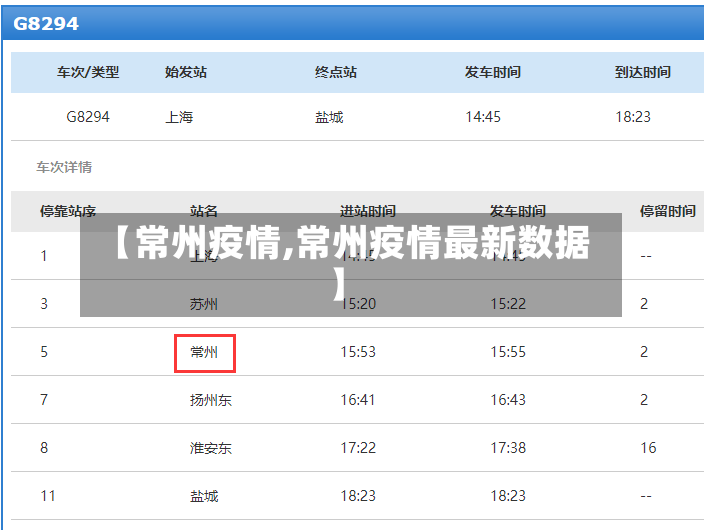Click stop order 7 in the 扬州东 row
Screen dimensions: 704x530
[x=44, y=400]
